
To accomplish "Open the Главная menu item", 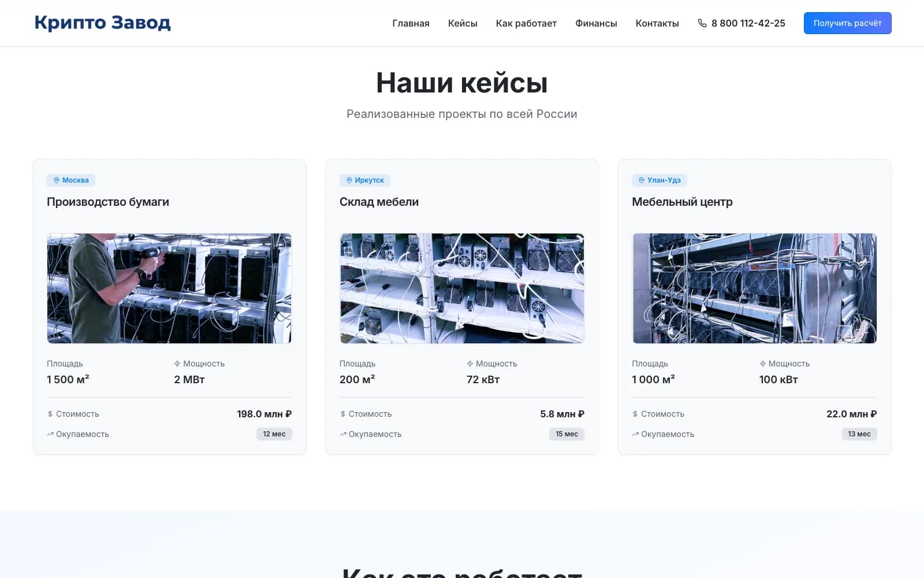I will (411, 23).
